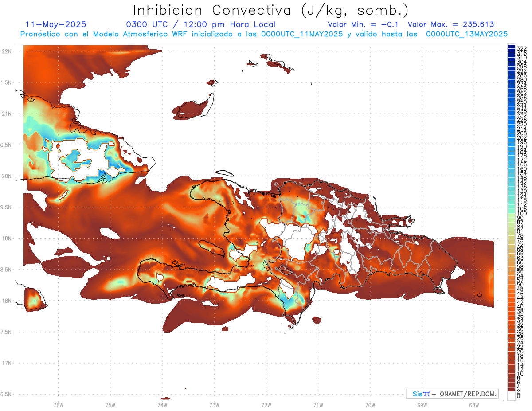This screenshot has height=411, width=532.
Task: Pick the white swatch beside 0
Action: click(x=512, y=395)
